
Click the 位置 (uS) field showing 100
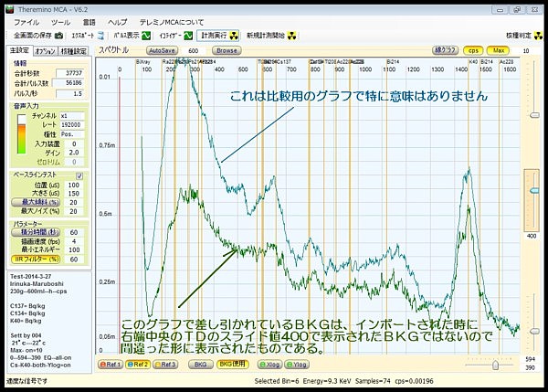pos(74,185)
